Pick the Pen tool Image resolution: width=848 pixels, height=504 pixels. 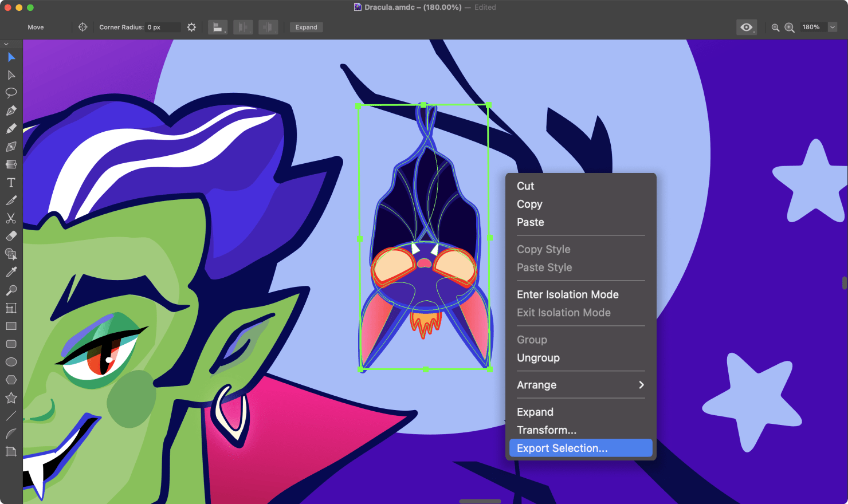click(11, 111)
